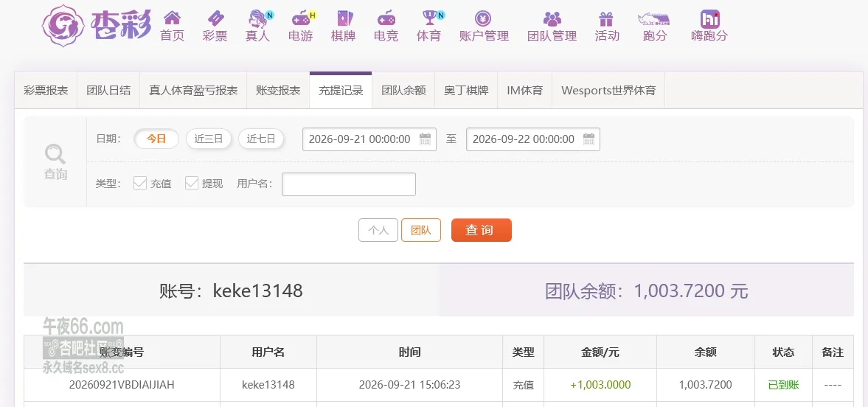The width and height of the screenshot is (868, 407).
Task: Go to the 彩票 ticket icon
Action: pyautogui.click(x=215, y=18)
